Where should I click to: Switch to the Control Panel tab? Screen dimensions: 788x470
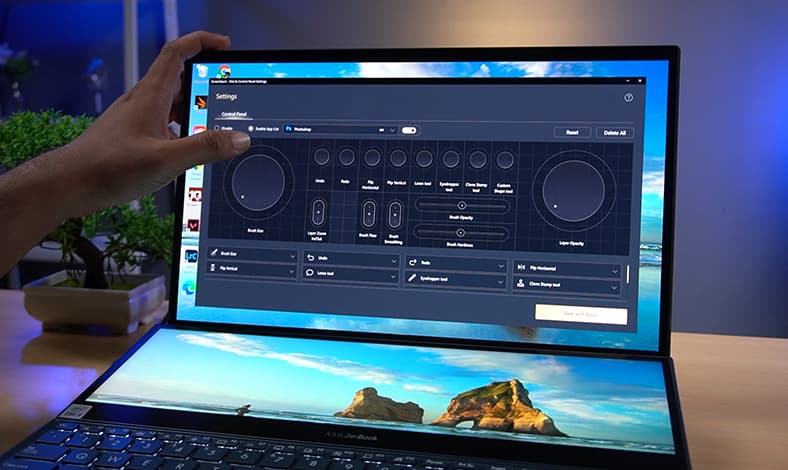pos(234,114)
